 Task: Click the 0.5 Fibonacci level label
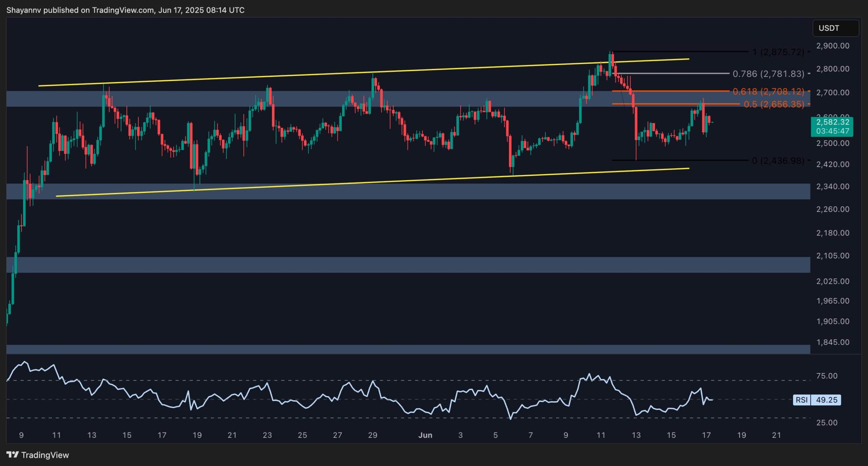pyautogui.click(x=773, y=104)
